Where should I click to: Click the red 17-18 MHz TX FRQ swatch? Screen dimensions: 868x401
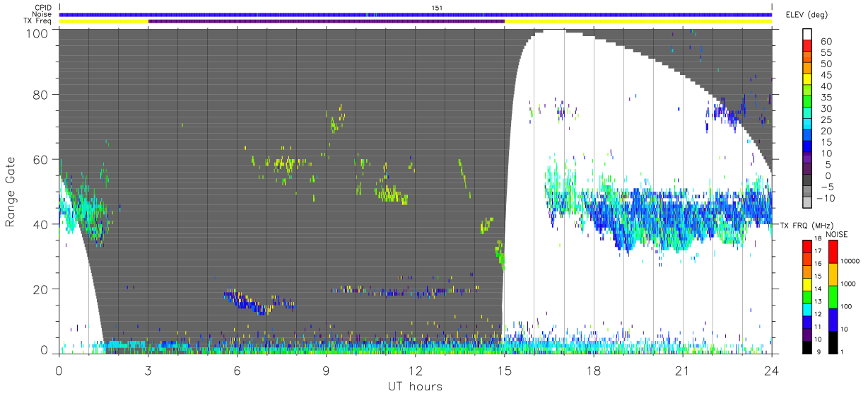[x=808, y=245]
